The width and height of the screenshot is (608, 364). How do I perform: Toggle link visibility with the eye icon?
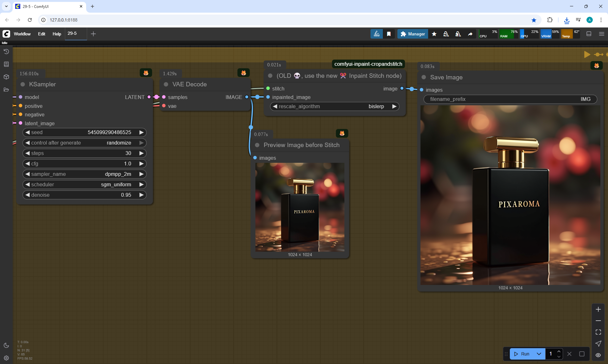598,355
